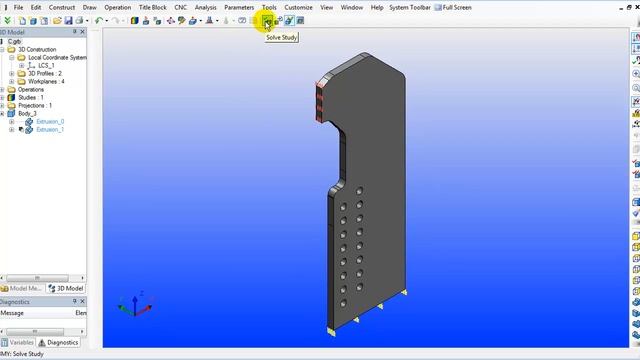This screenshot has height=360, width=640.
Task: Toggle auto-hide pin on Diagnostics panel
Action: click(x=75, y=301)
